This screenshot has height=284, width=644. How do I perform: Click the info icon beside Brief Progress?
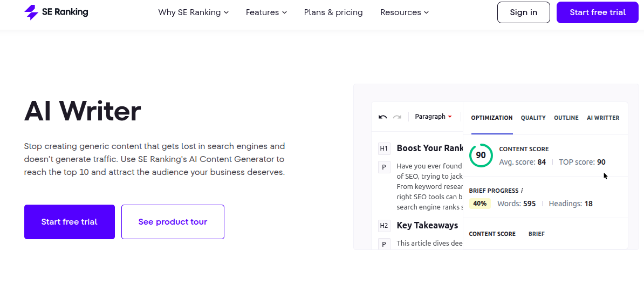coord(522,191)
